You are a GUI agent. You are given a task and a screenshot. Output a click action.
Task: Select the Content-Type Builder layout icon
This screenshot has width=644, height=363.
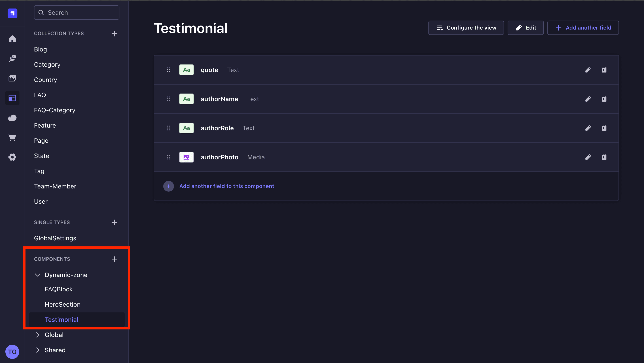12,98
